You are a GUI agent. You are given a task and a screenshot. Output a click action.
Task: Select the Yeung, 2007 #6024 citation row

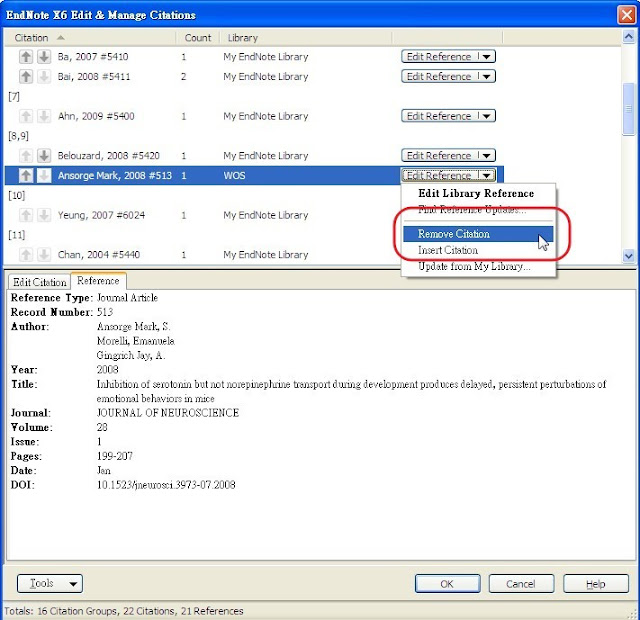pos(203,215)
